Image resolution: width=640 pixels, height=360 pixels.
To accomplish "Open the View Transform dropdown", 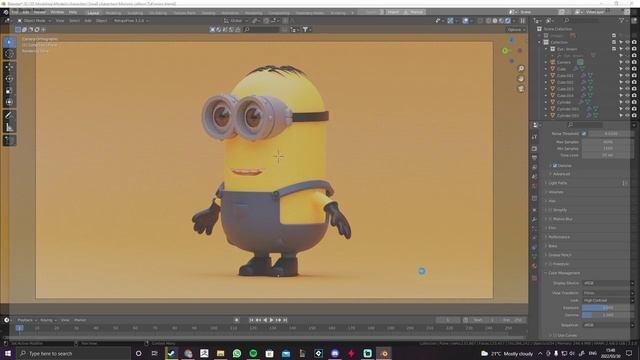I will [608, 293].
